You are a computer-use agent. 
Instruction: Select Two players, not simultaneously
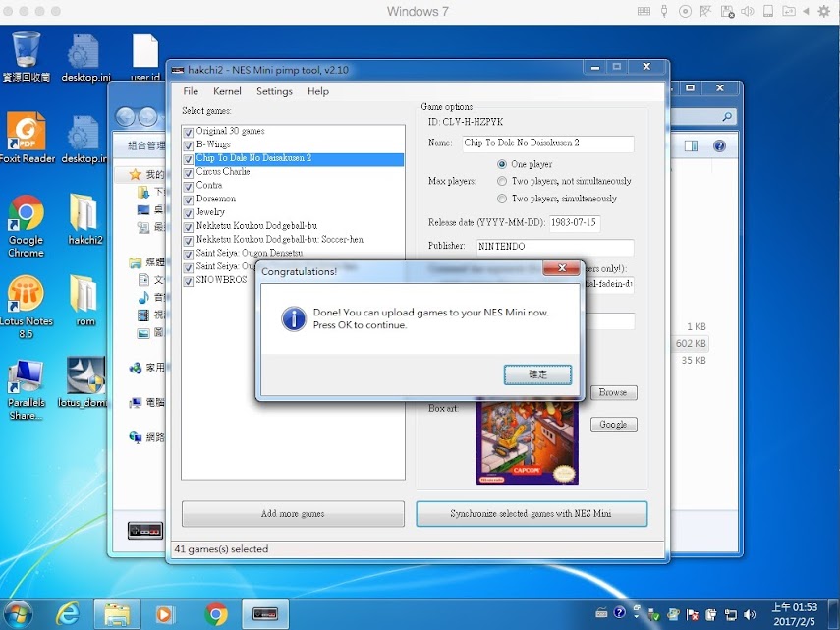(x=502, y=181)
